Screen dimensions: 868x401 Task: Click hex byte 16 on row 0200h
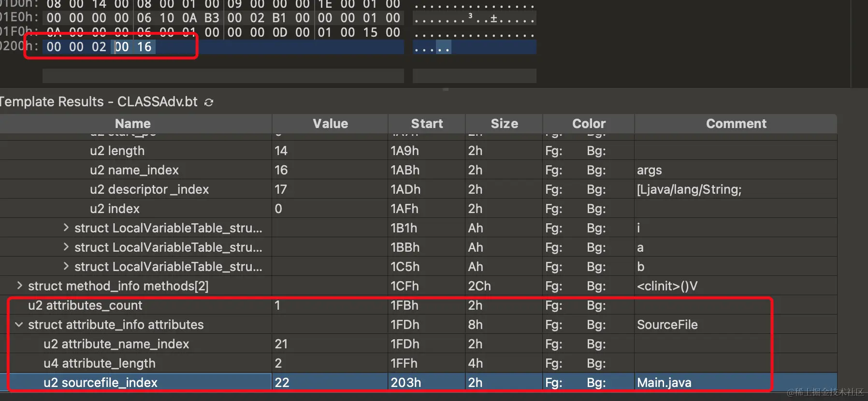pos(144,47)
